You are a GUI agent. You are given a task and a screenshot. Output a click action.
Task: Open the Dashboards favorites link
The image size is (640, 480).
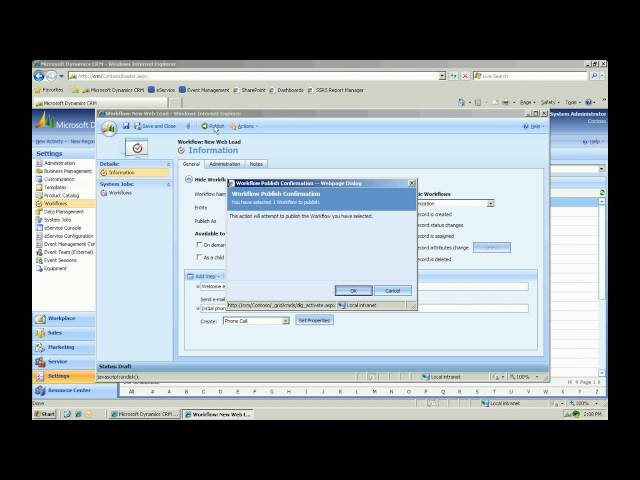coord(287,90)
